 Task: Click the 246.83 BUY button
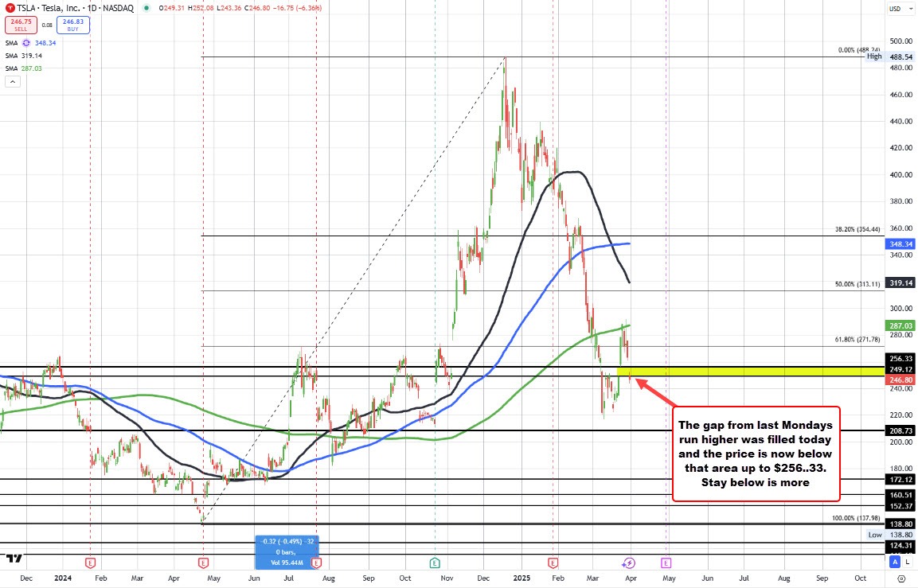pyautogui.click(x=73, y=25)
